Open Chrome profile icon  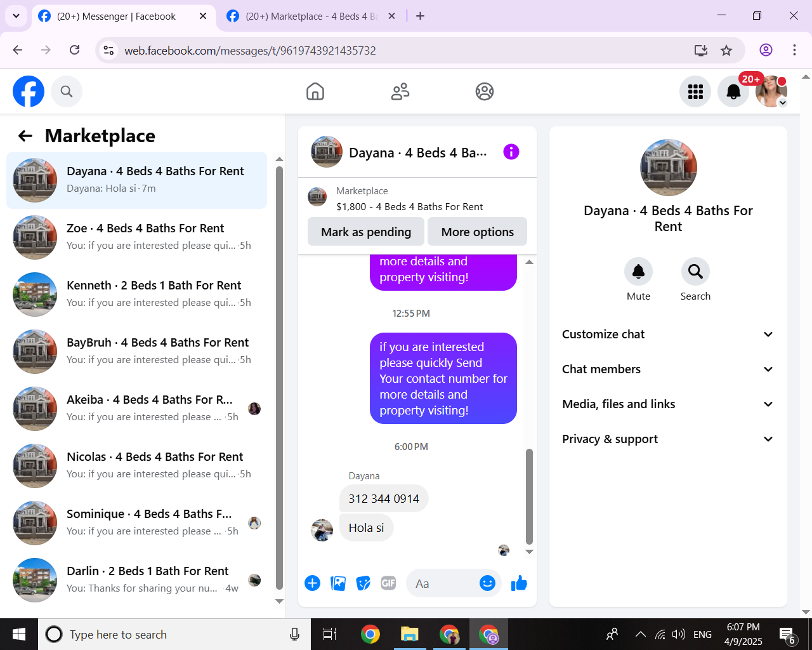click(x=766, y=50)
